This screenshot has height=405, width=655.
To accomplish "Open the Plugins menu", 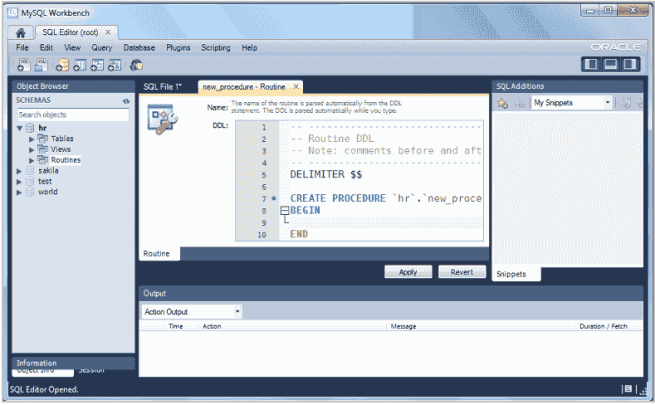I will click(178, 48).
